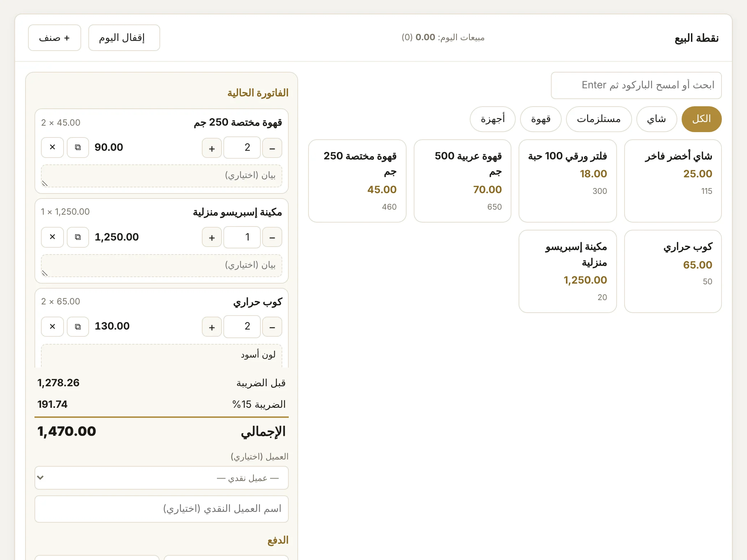
Task: Increase quantity of كوب حراري
Action: 212,327
